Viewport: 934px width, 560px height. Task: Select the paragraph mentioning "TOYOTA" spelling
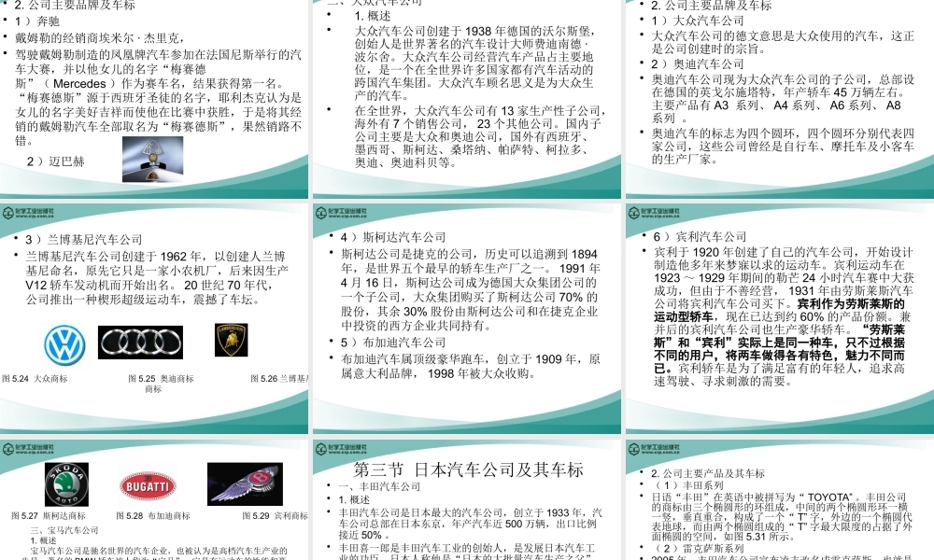pyautogui.click(x=782, y=516)
